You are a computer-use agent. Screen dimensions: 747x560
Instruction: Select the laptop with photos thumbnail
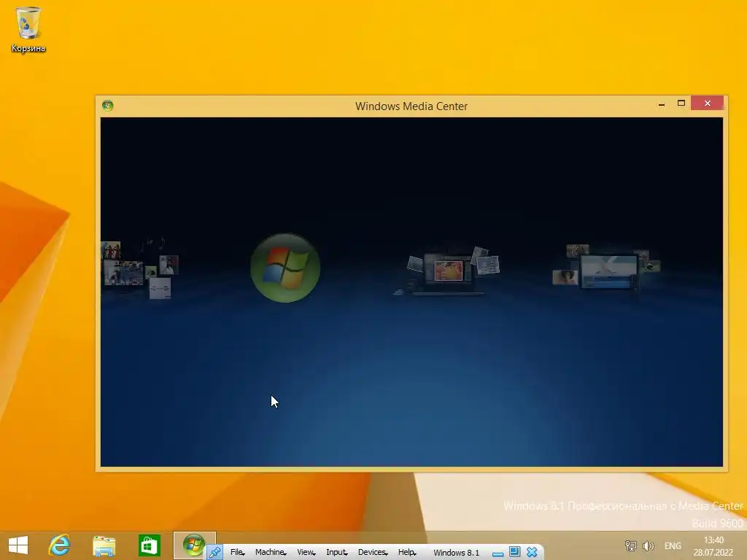(x=447, y=272)
